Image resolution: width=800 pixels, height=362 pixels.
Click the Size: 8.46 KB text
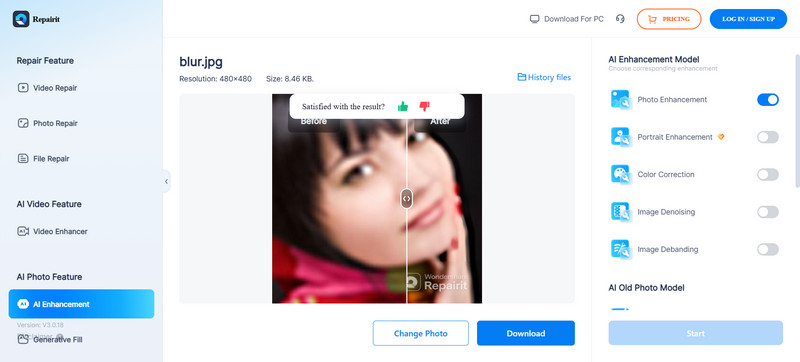[x=290, y=79]
